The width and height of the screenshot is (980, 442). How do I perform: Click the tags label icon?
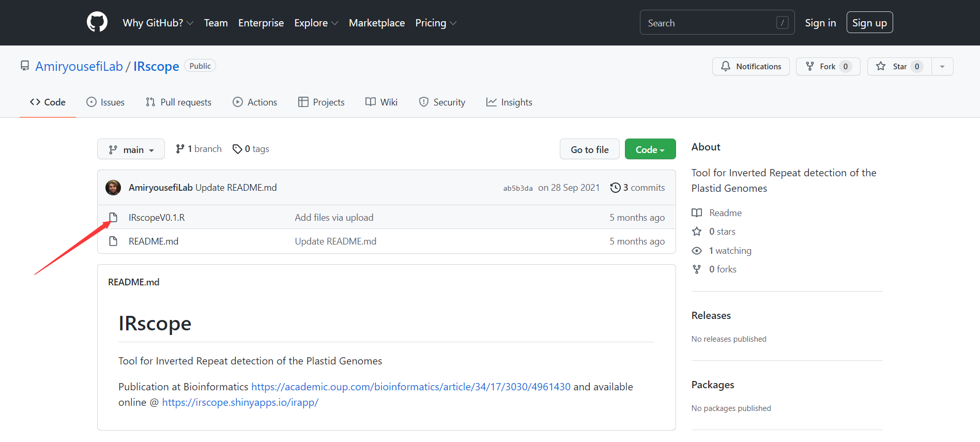click(x=237, y=149)
